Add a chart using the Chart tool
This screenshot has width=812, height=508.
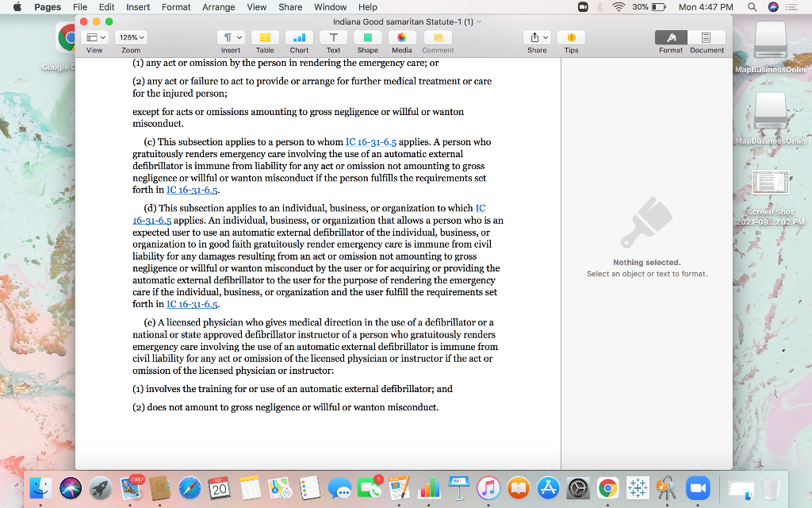point(299,37)
